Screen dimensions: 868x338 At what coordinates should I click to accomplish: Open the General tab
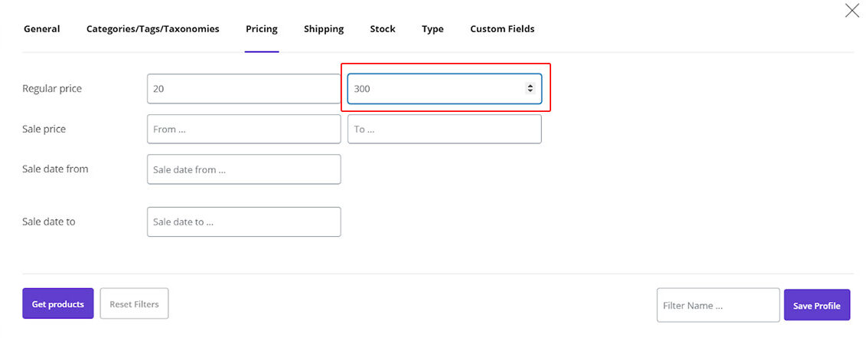[x=41, y=29]
